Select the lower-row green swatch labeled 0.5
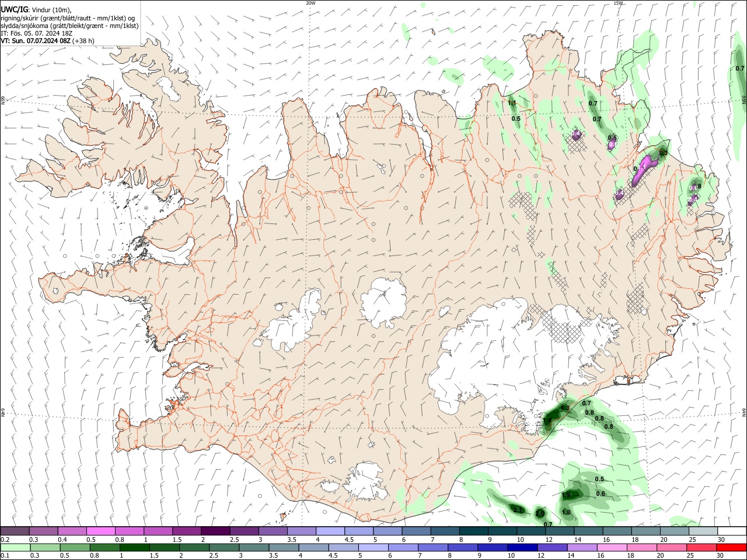The image size is (747, 560). pos(75,548)
